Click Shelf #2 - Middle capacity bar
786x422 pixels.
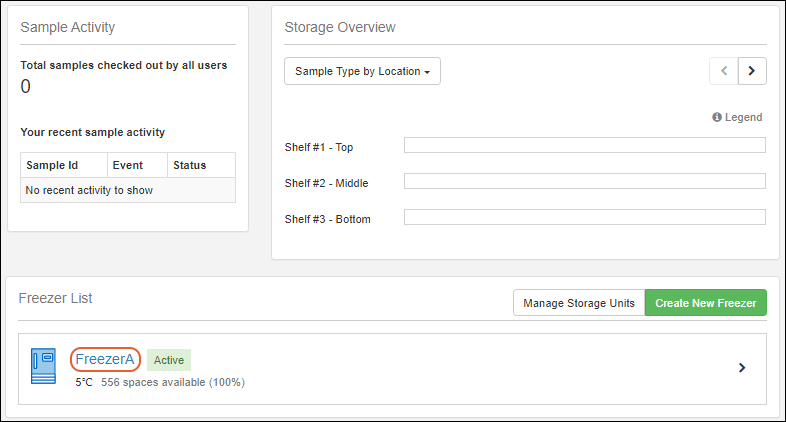(x=584, y=181)
